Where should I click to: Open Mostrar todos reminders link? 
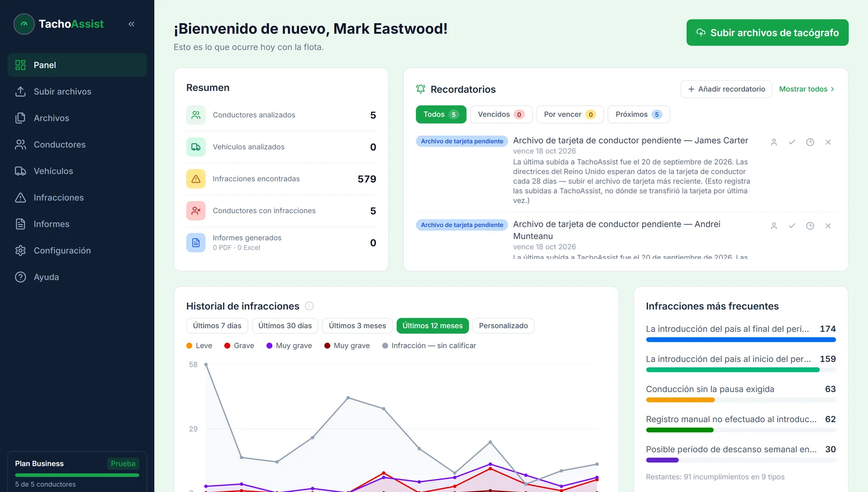tap(807, 89)
